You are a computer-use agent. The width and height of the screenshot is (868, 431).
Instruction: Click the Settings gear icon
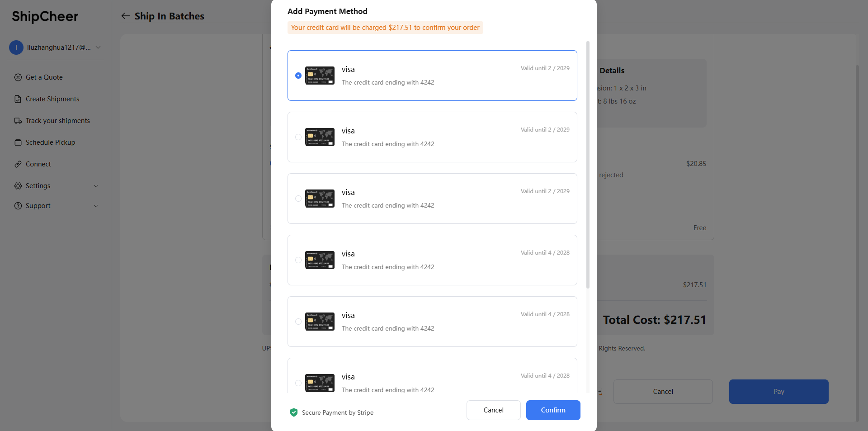[x=18, y=186]
